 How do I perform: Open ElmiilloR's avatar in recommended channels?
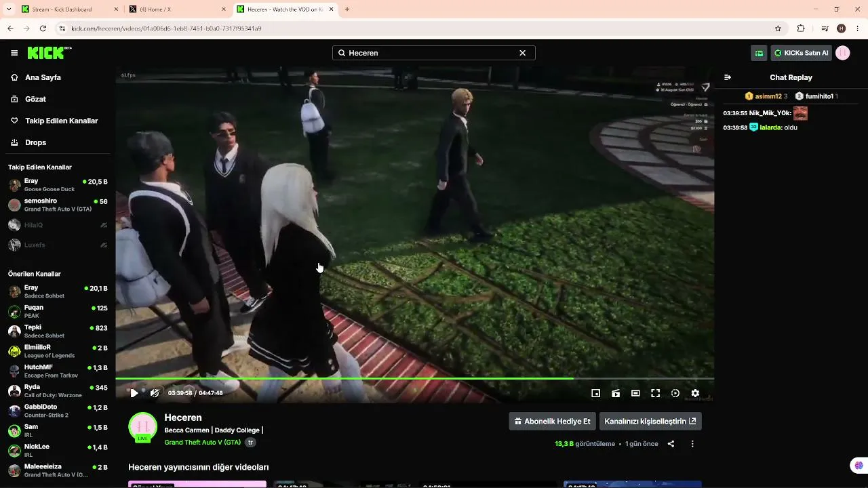[14, 351]
